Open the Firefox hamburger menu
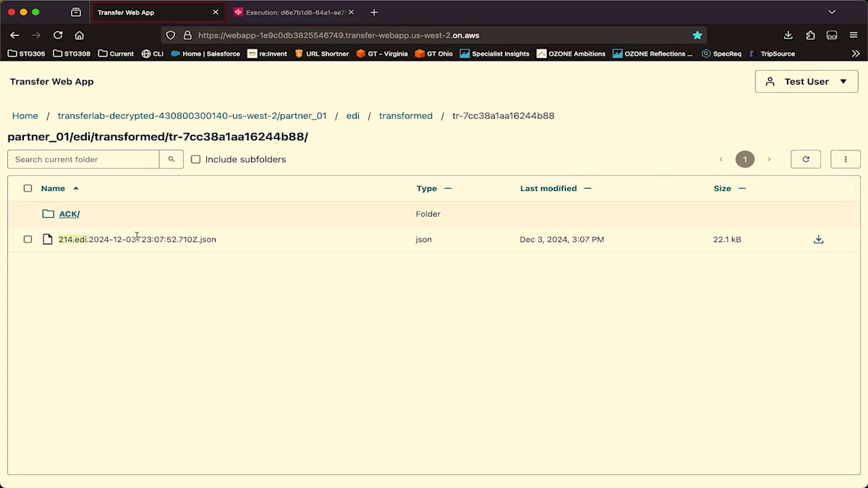Image resolution: width=868 pixels, height=488 pixels. pyautogui.click(x=854, y=35)
